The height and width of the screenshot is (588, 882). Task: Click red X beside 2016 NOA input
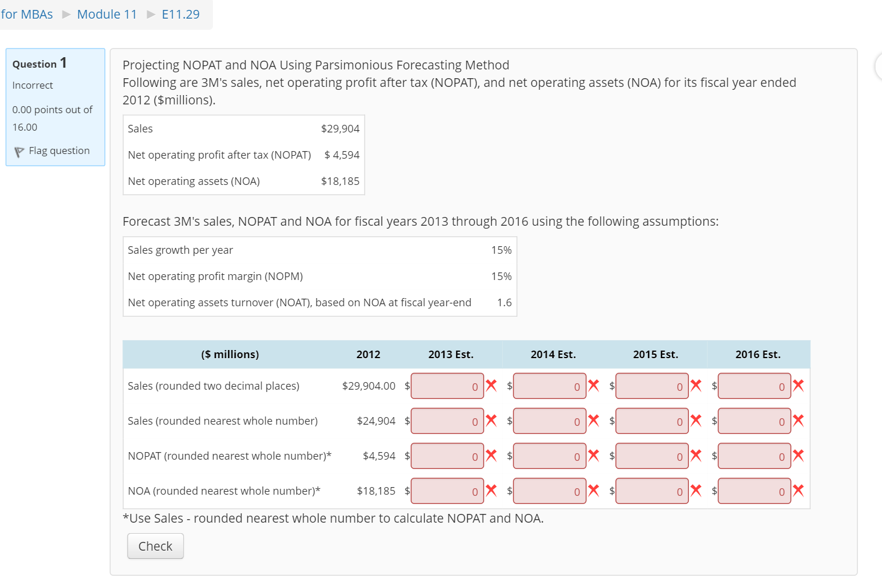[x=797, y=491]
